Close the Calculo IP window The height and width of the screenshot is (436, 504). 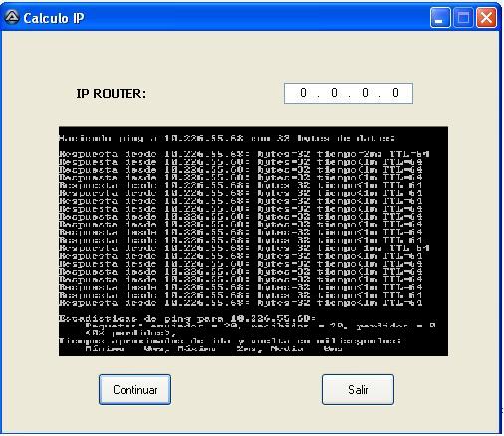[486, 18]
